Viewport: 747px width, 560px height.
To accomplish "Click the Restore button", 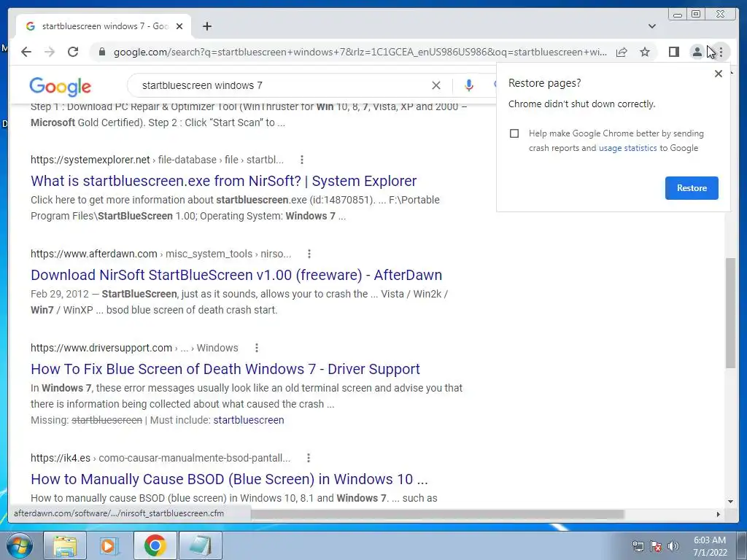I will pyautogui.click(x=692, y=187).
